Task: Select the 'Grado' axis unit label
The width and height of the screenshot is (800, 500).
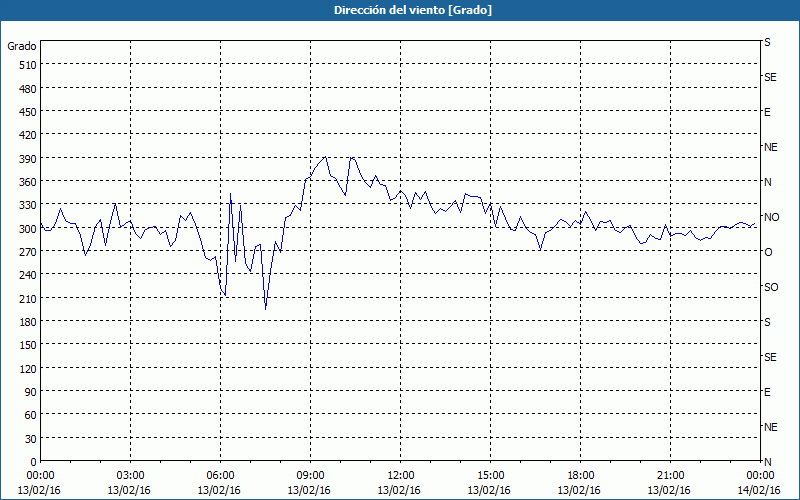Action: 22,46
